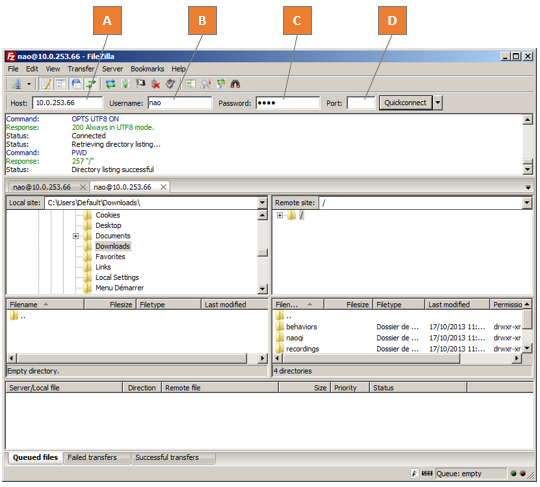Open the Quickconnect history dropdown
The image size is (540, 487).
pyautogui.click(x=438, y=103)
